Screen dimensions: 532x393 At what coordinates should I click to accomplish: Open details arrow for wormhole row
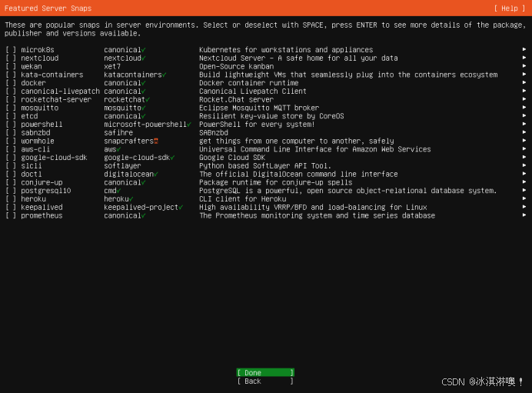tap(524, 141)
